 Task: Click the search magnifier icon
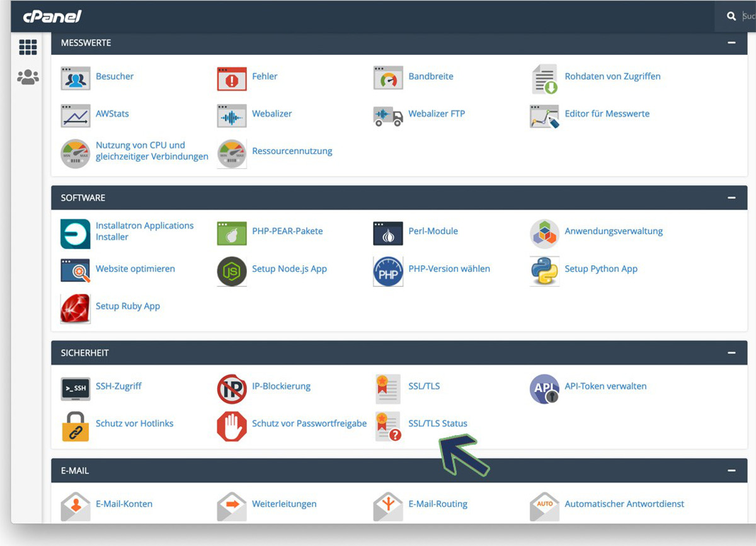pos(731,16)
